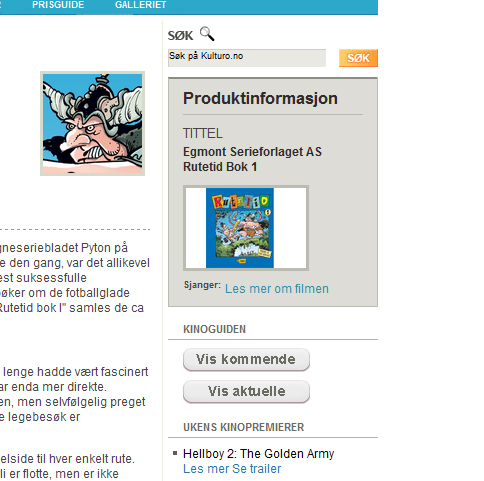Click the 'Vis kommende' button

[246, 359]
